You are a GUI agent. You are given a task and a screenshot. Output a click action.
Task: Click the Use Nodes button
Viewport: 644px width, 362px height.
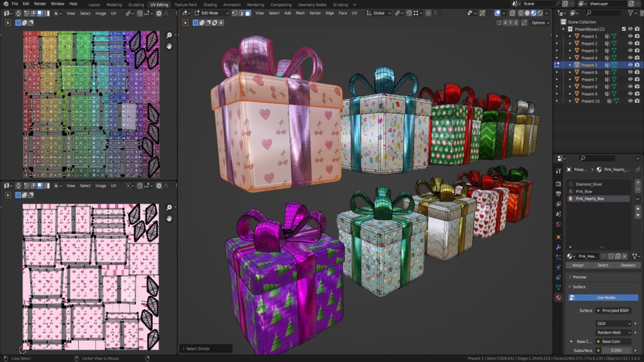click(x=602, y=297)
